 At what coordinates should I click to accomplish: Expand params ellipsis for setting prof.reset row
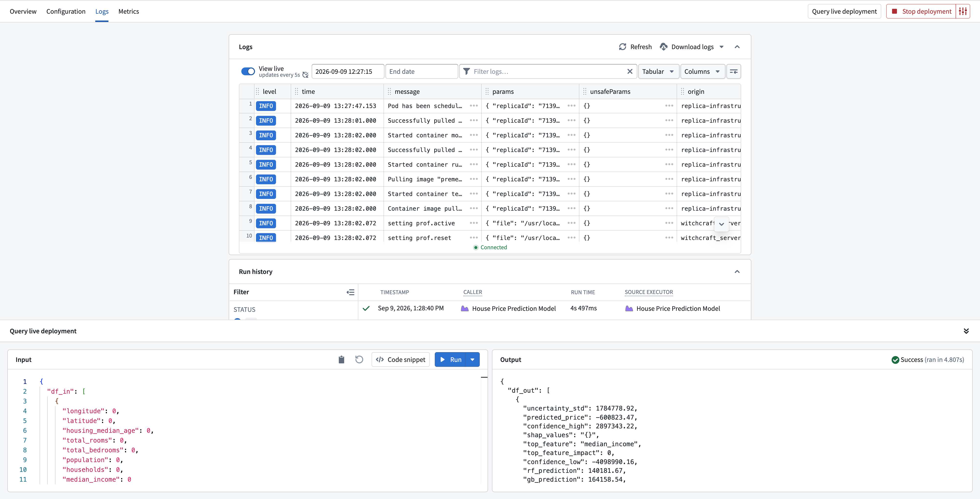(x=571, y=238)
